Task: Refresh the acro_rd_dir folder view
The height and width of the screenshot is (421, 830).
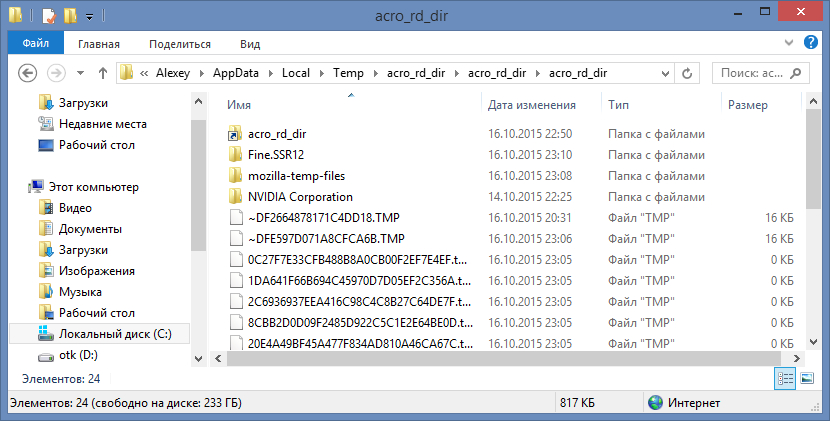Action: click(x=687, y=73)
